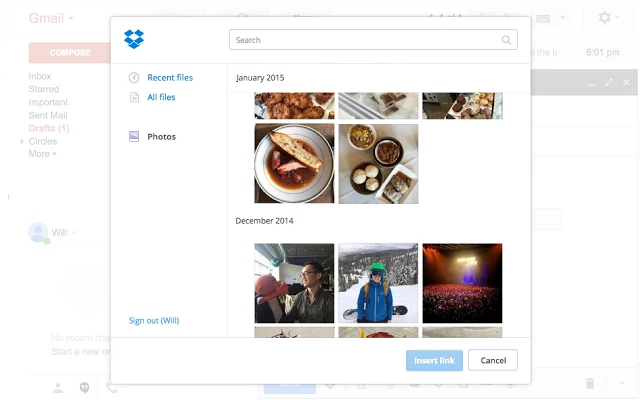Click the document icon beside All files
640x400 pixels.
(134, 97)
